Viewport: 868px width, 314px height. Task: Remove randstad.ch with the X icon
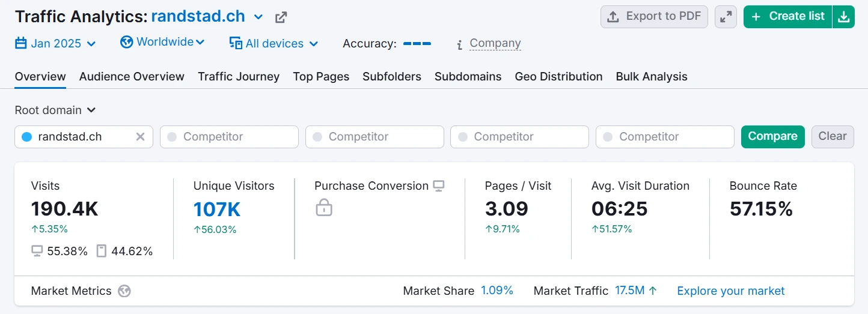click(140, 137)
